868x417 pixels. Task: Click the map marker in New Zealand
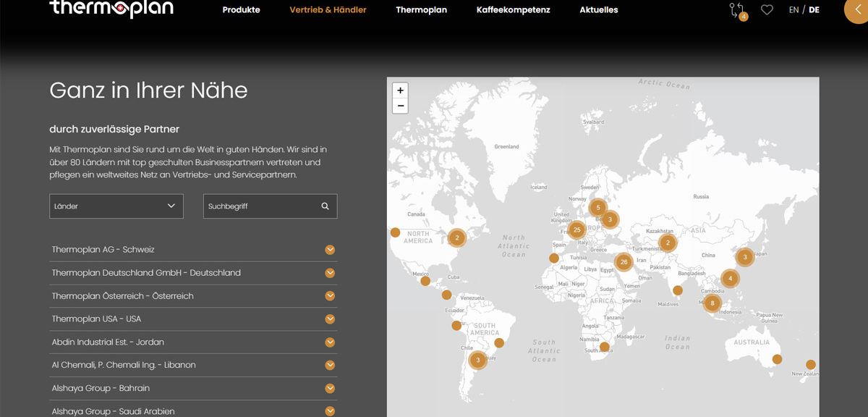tap(811, 365)
